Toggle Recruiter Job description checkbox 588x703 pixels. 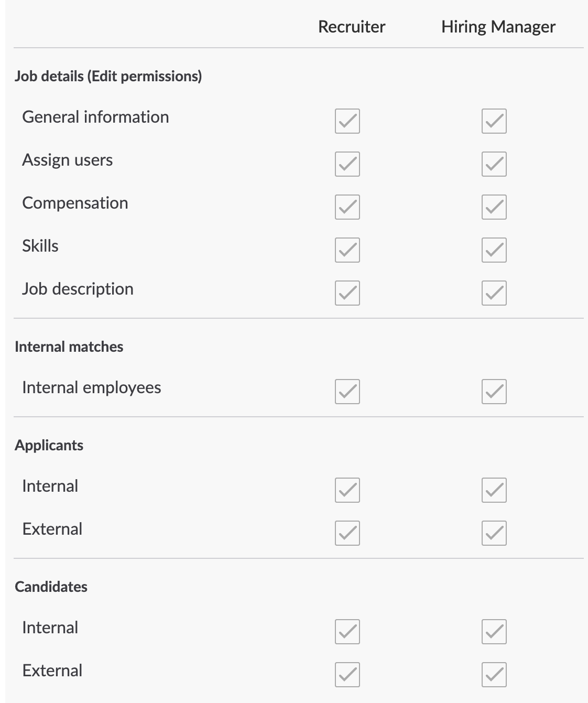(347, 293)
